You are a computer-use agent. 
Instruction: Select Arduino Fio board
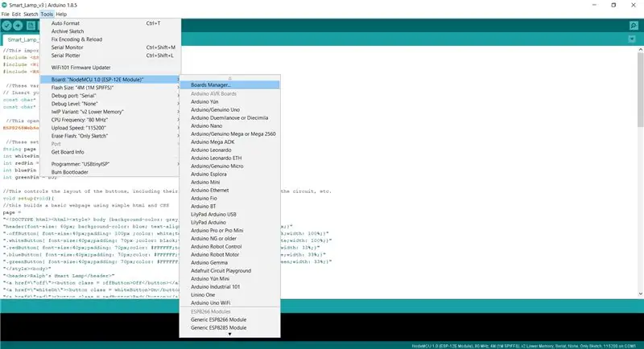pyautogui.click(x=230, y=199)
